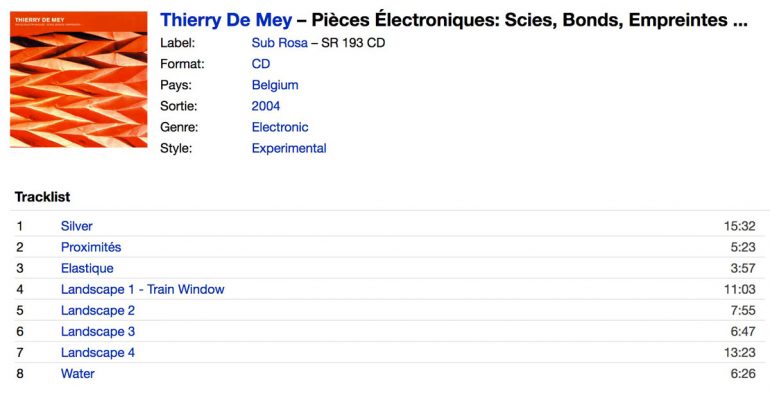
Task: Open Landscape 1 - Train Window track
Action: pos(142,289)
